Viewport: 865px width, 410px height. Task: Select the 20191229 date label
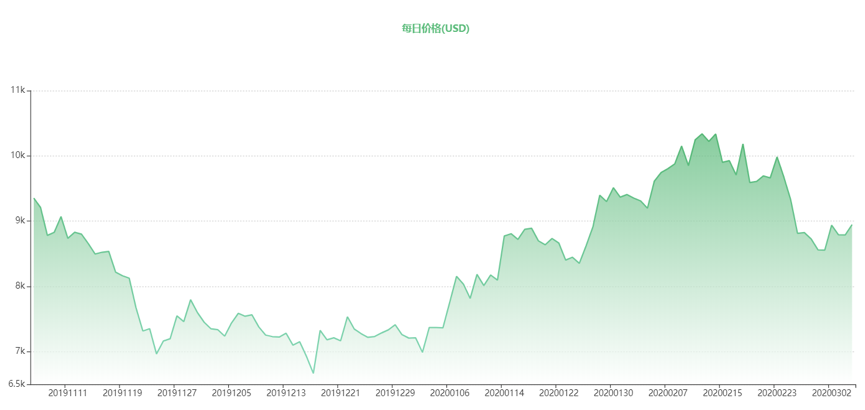pyautogui.click(x=395, y=393)
